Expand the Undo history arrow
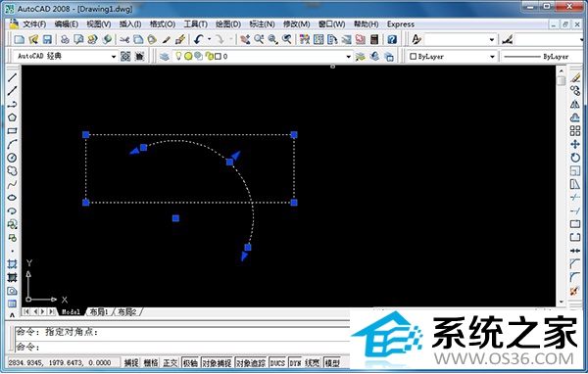This screenshot has width=588, height=374. pyautogui.click(x=209, y=39)
